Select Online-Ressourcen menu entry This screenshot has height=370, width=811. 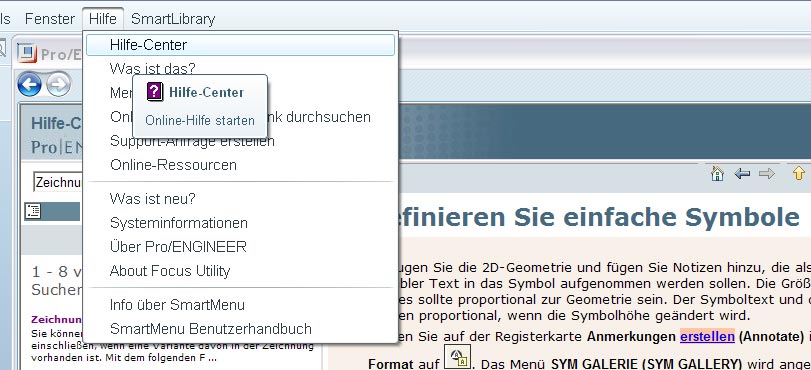(x=241, y=165)
